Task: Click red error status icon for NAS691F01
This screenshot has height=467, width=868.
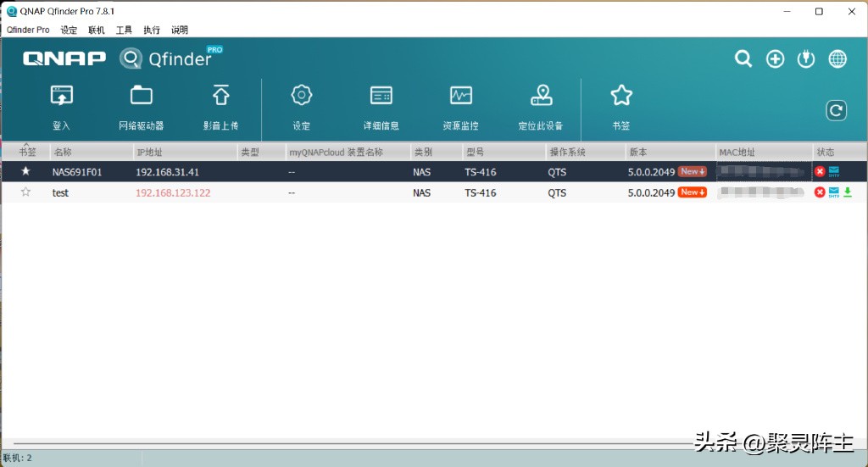Action: point(820,171)
